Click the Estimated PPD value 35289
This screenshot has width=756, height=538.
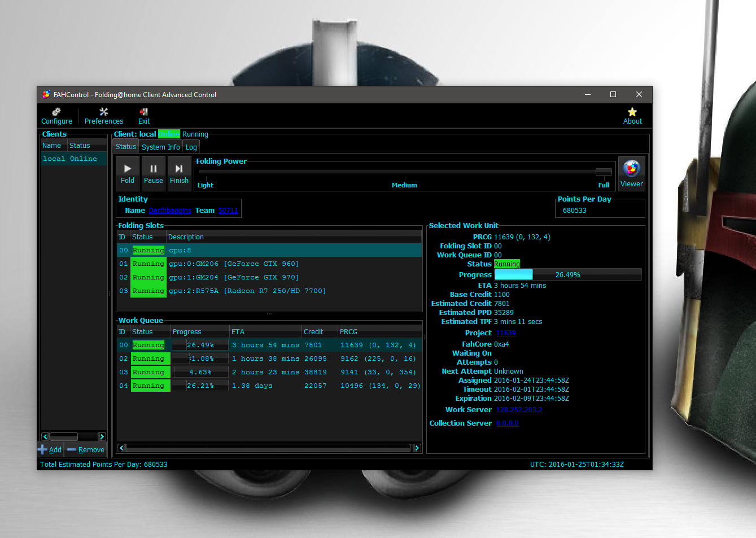[504, 313]
